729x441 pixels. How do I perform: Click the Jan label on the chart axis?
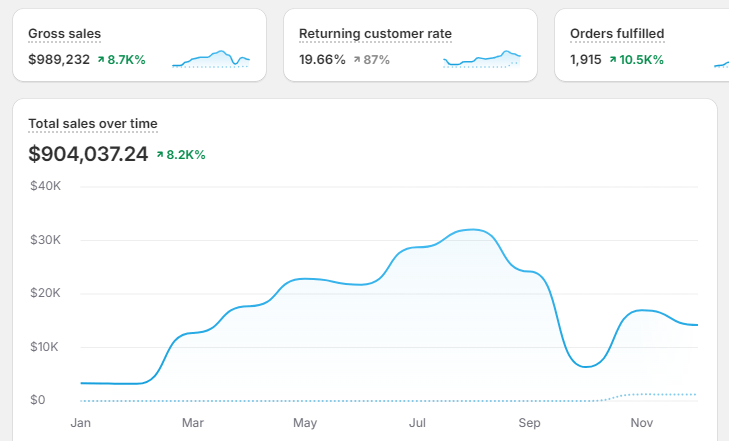[80, 423]
